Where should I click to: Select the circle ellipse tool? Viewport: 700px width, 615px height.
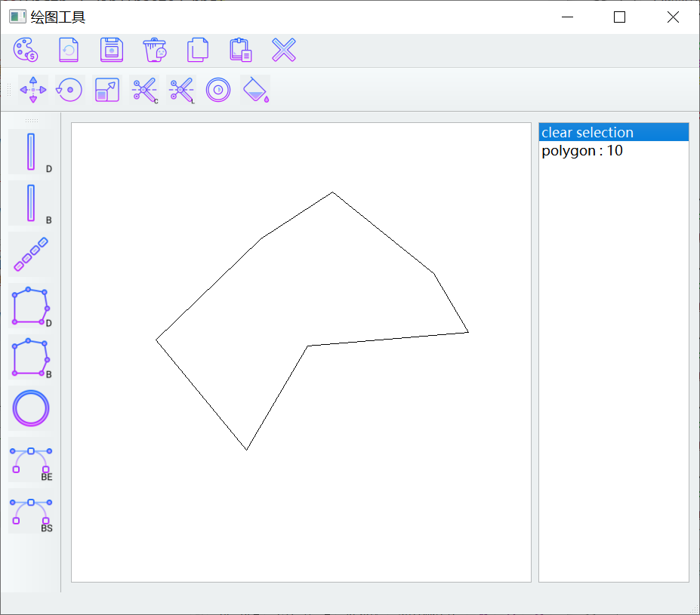[x=31, y=408]
